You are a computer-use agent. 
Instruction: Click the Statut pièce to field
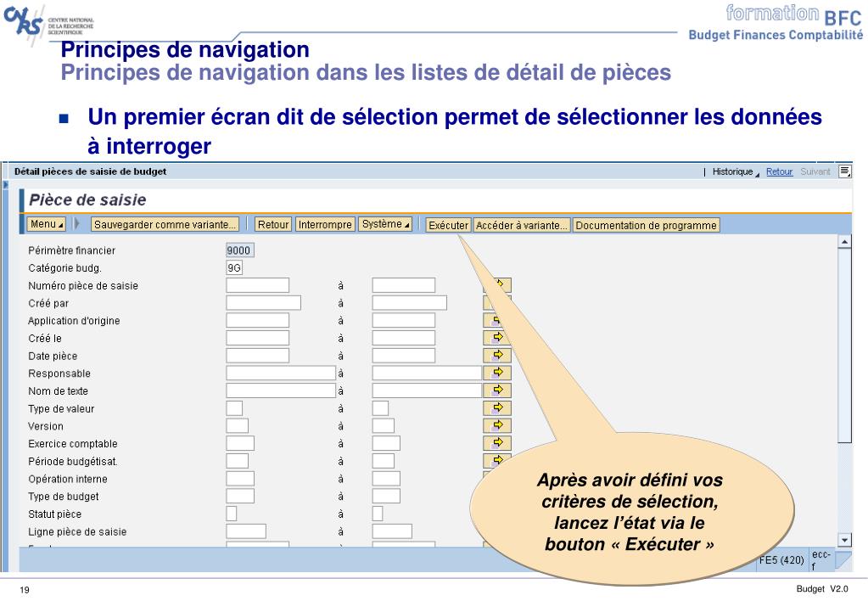click(x=378, y=514)
